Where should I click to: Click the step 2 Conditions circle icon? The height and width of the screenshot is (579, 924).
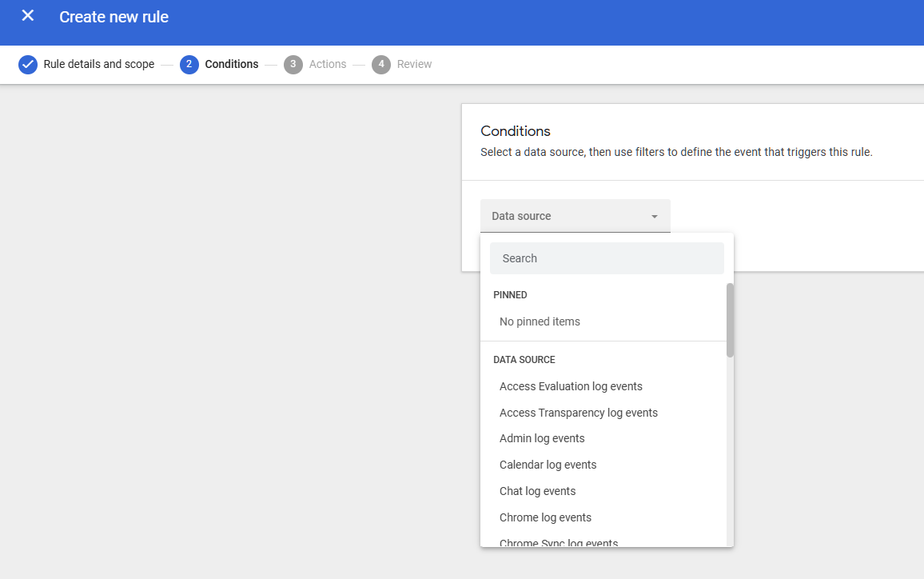pos(189,64)
